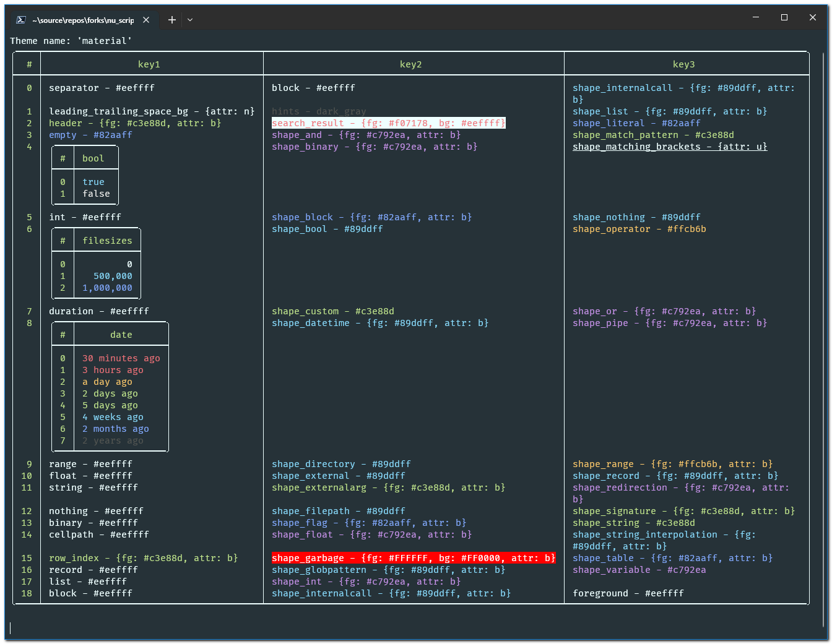832x644 pixels.
Task: Close the nu_scripts terminal tab
Action: click(x=146, y=20)
